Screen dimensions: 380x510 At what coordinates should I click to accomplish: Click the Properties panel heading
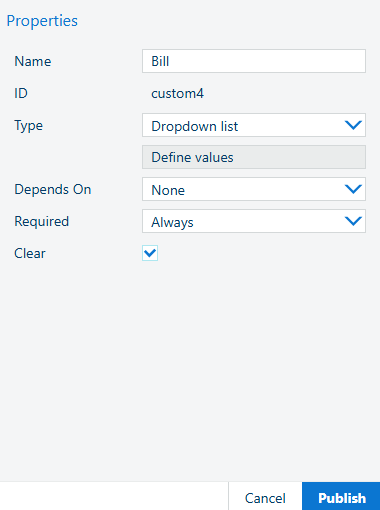(x=42, y=21)
